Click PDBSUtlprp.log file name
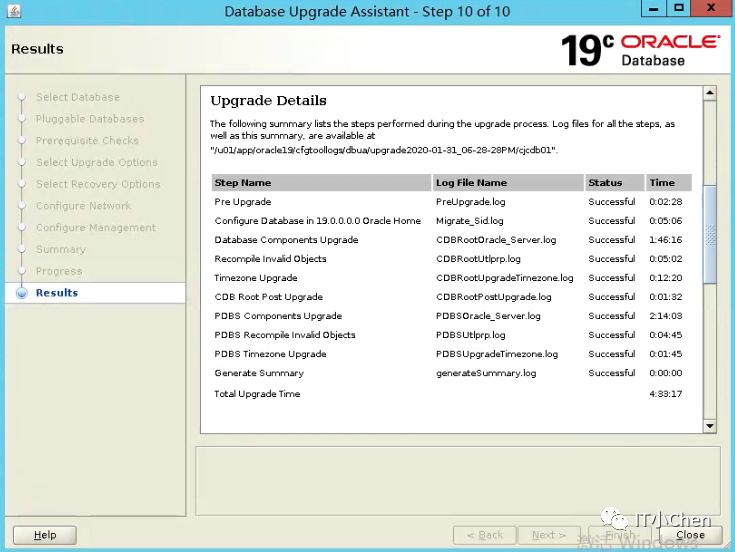735x552 pixels. point(471,335)
